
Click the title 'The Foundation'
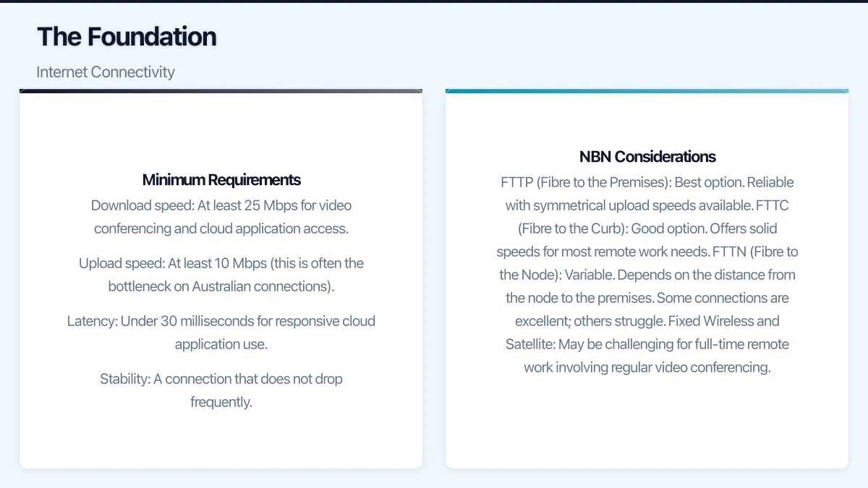click(127, 37)
